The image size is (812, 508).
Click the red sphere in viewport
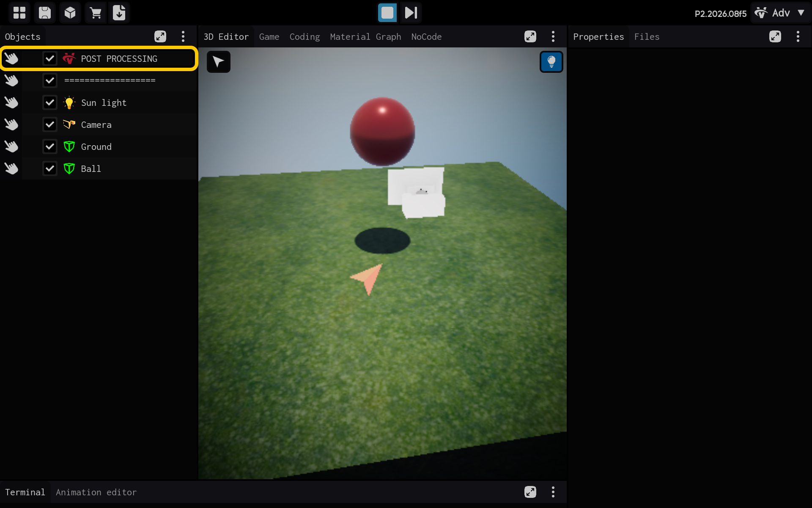coord(382,132)
